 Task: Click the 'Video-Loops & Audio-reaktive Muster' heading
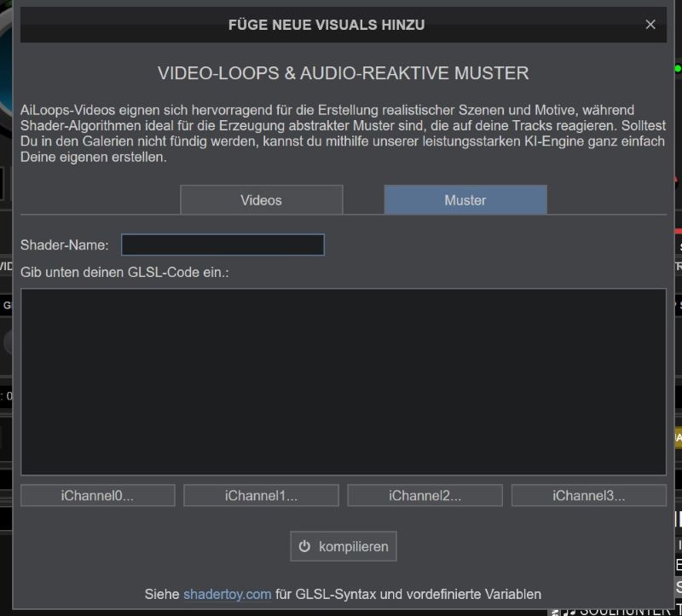pyautogui.click(x=343, y=73)
